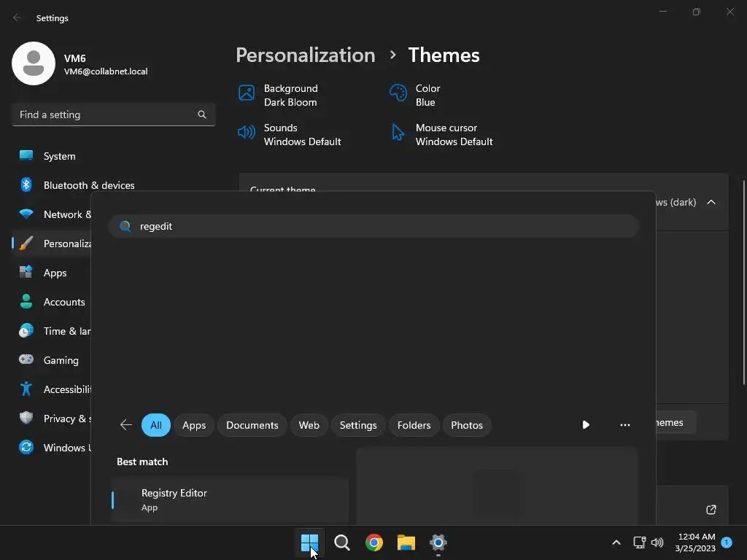
Task: Click the Windows Start button
Action: [309, 542]
